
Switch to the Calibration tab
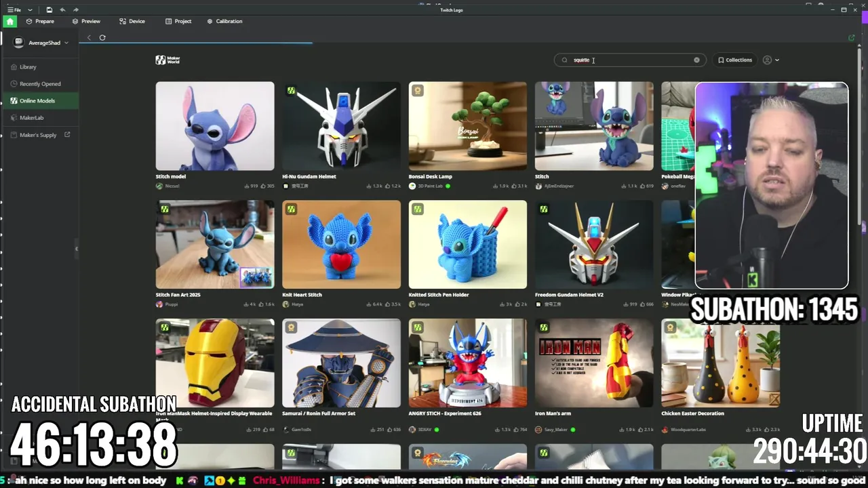[224, 21]
